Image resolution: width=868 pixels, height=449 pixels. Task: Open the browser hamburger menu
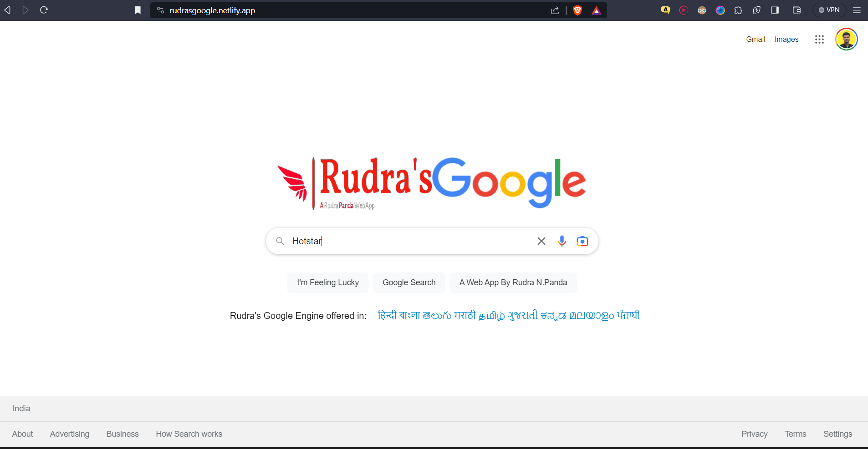click(857, 10)
